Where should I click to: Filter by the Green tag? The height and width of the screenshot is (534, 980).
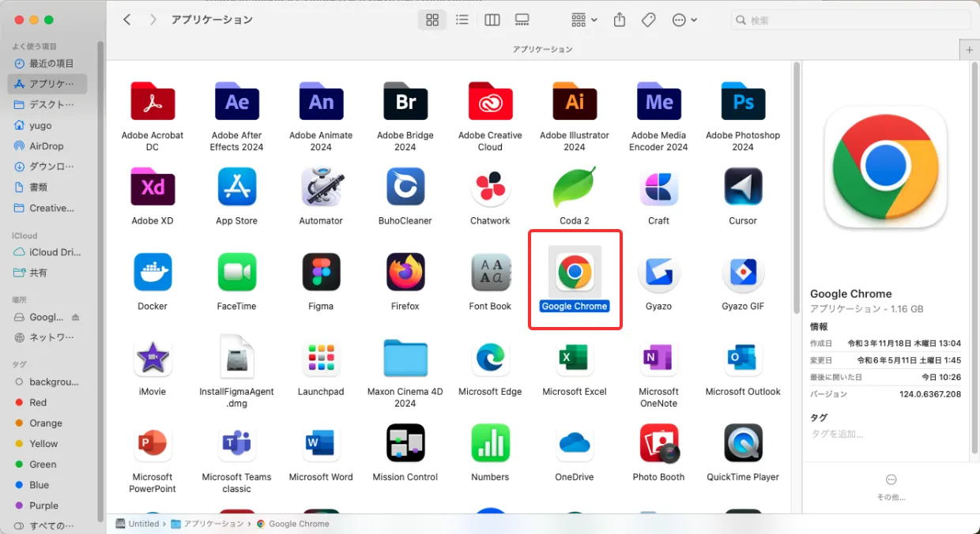click(x=47, y=464)
